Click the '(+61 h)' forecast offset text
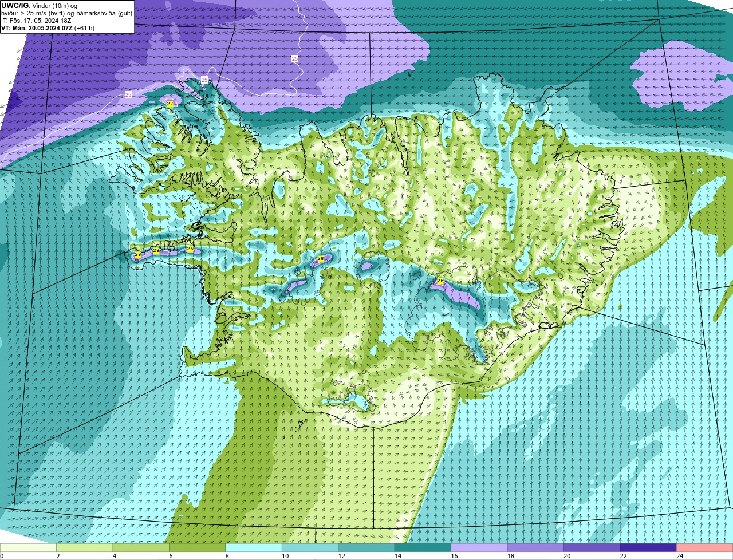Viewport: 733px width, 560px height. (x=85, y=28)
